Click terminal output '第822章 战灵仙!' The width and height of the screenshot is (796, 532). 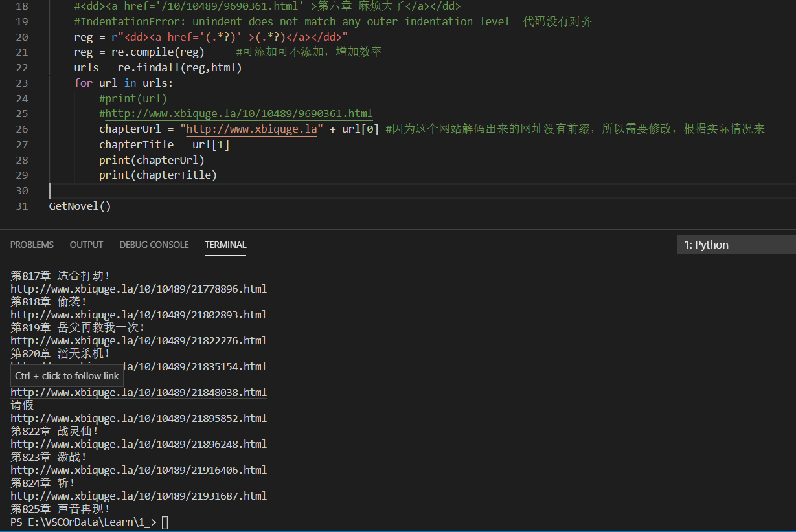pos(54,431)
